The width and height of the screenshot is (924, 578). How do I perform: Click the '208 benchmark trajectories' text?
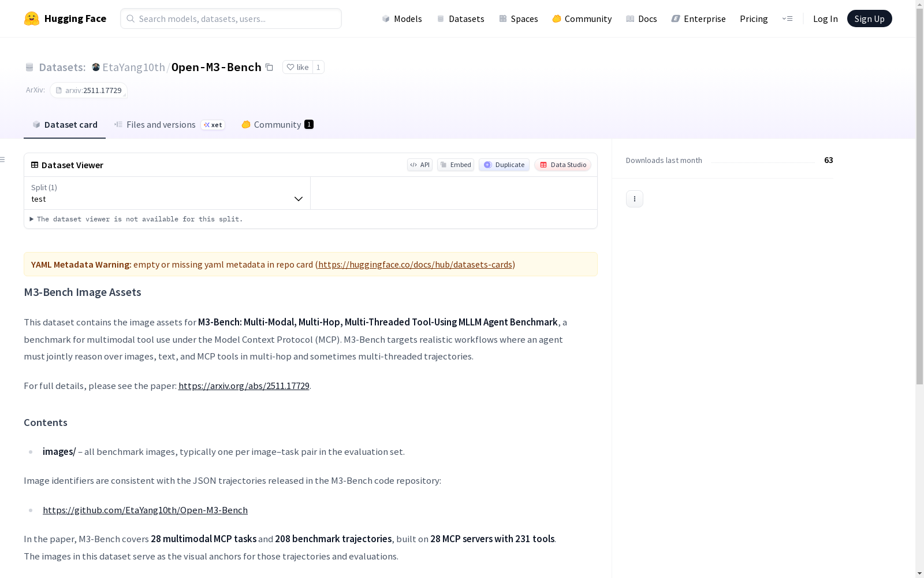[x=333, y=539]
